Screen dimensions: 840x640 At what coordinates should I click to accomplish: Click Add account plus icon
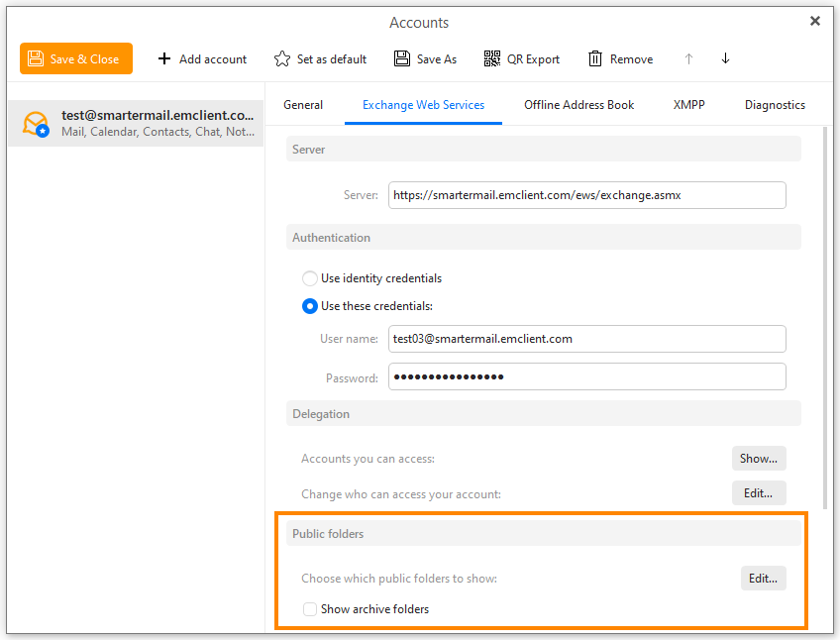pos(164,58)
